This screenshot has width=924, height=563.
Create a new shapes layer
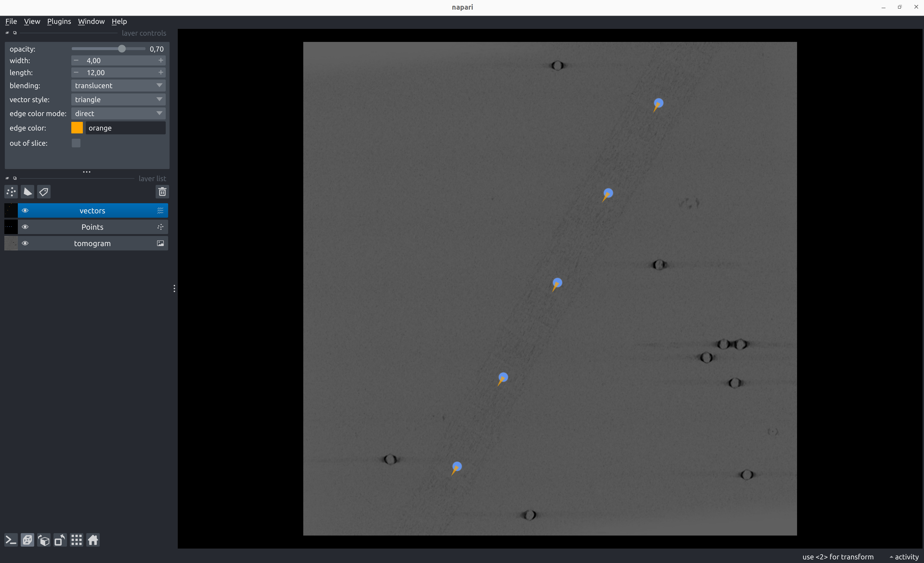[27, 192]
